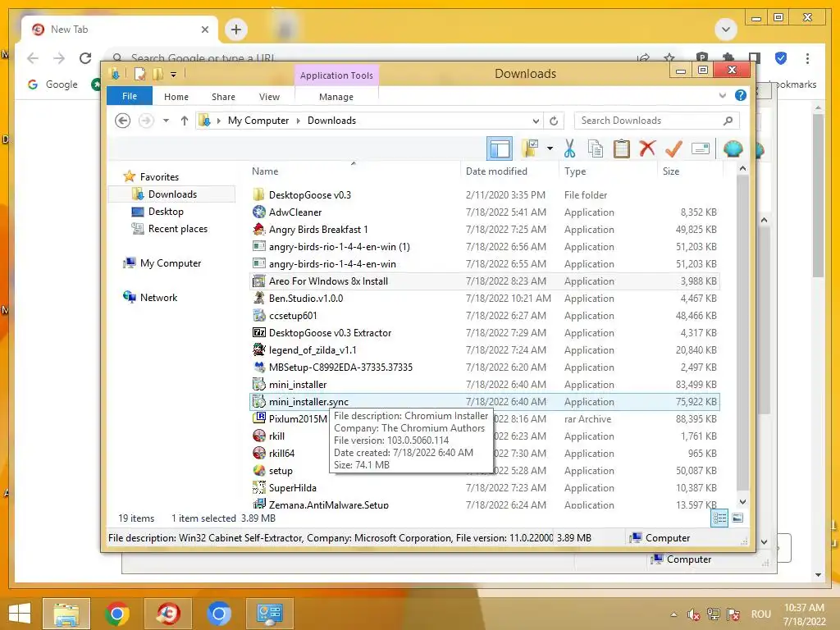Collapse the ribbon using the chevron

click(723, 95)
